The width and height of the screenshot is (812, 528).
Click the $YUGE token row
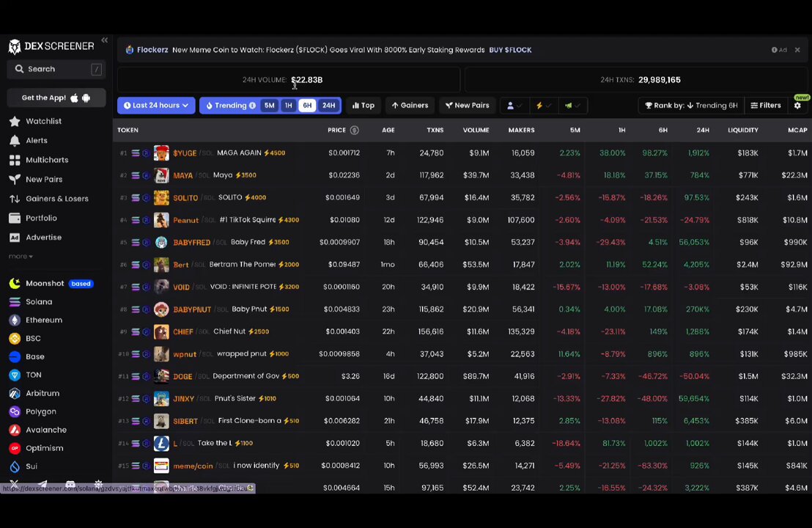click(x=462, y=153)
